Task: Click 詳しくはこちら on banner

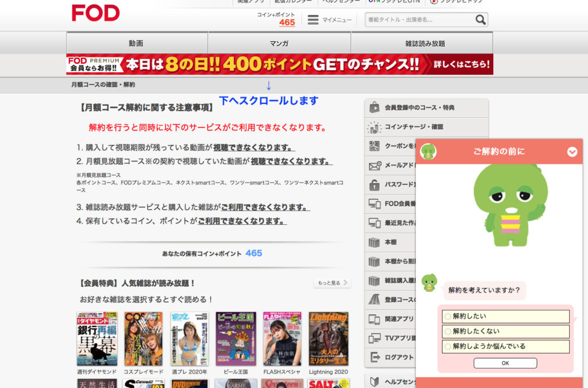Action: tap(462, 64)
